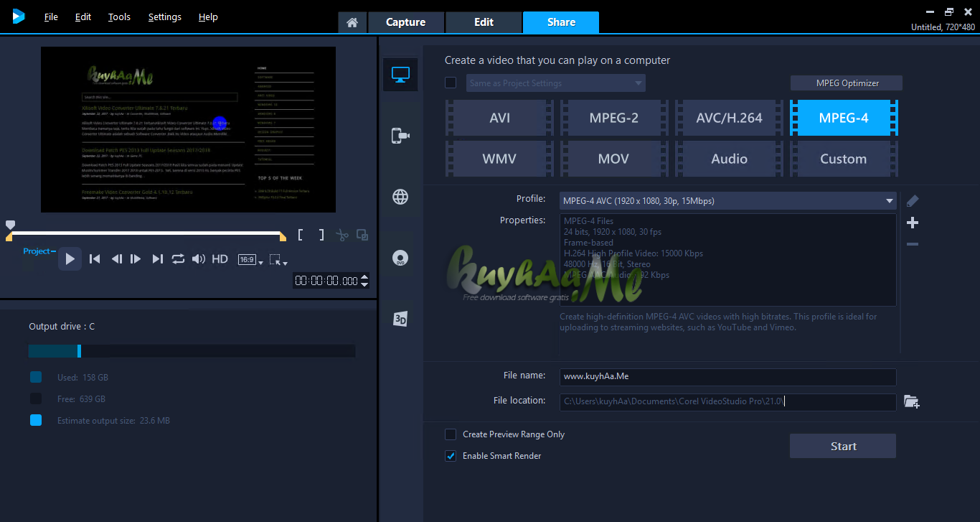The height and width of the screenshot is (522, 980).
Task: Switch to the Capture tab
Action: pos(406,22)
